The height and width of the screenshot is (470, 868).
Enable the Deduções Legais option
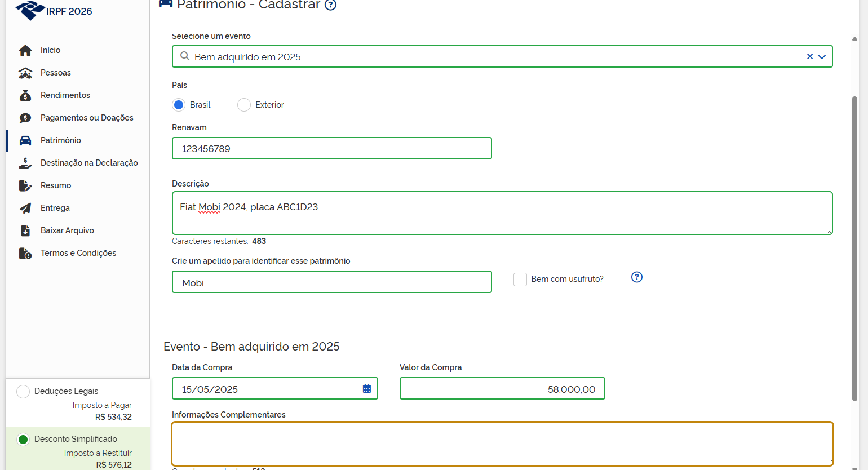click(23, 391)
